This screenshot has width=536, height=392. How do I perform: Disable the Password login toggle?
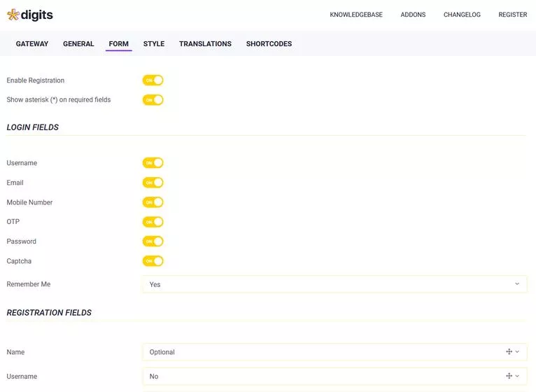153,241
